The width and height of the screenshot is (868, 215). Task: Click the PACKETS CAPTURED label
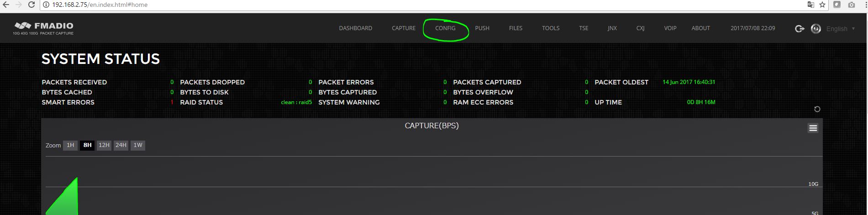tap(487, 82)
